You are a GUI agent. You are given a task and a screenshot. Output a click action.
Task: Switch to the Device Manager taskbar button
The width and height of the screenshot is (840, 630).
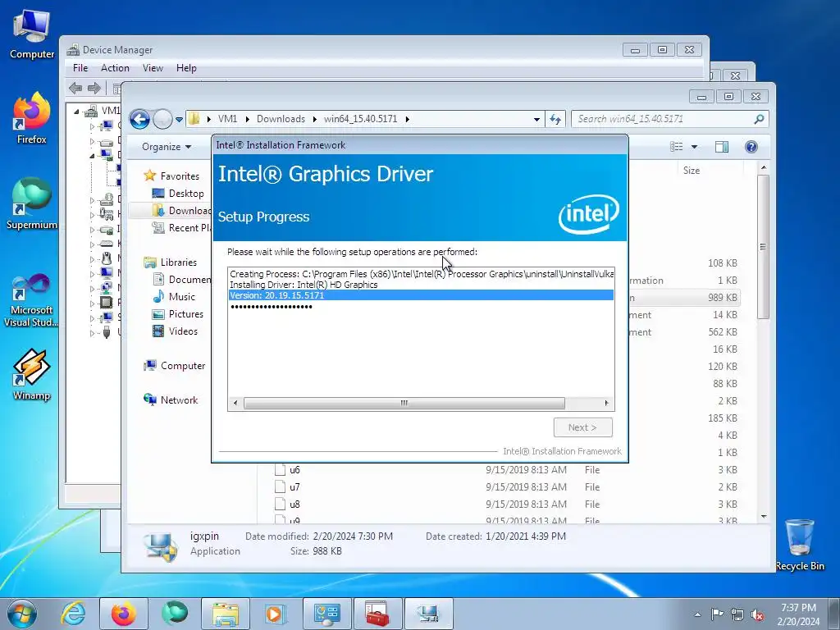[x=327, y=614]
